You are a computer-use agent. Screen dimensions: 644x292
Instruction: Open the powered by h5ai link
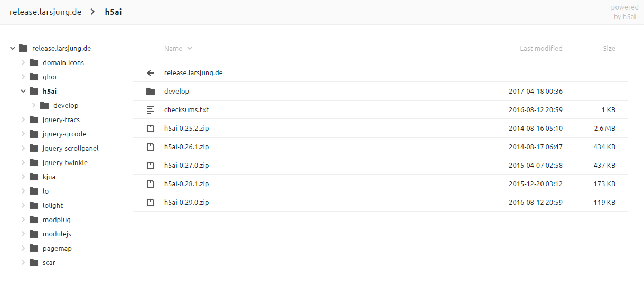pyautogui.click(x=624, y=12)
